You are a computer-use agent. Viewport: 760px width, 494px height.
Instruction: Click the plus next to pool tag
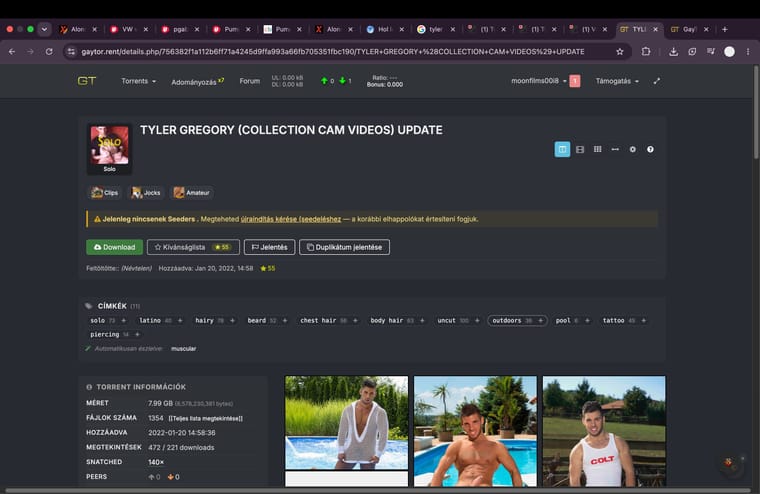(587, 320)
